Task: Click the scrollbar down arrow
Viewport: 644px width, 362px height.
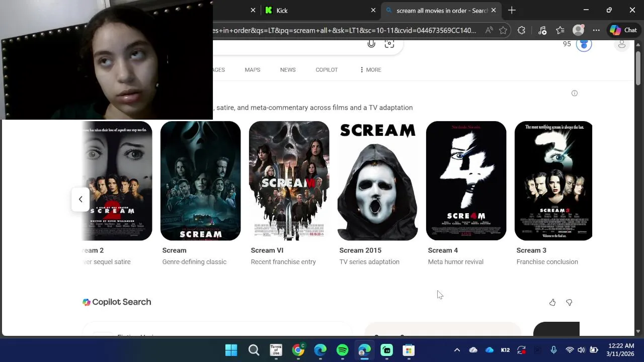Action: [x=638, y=331]
